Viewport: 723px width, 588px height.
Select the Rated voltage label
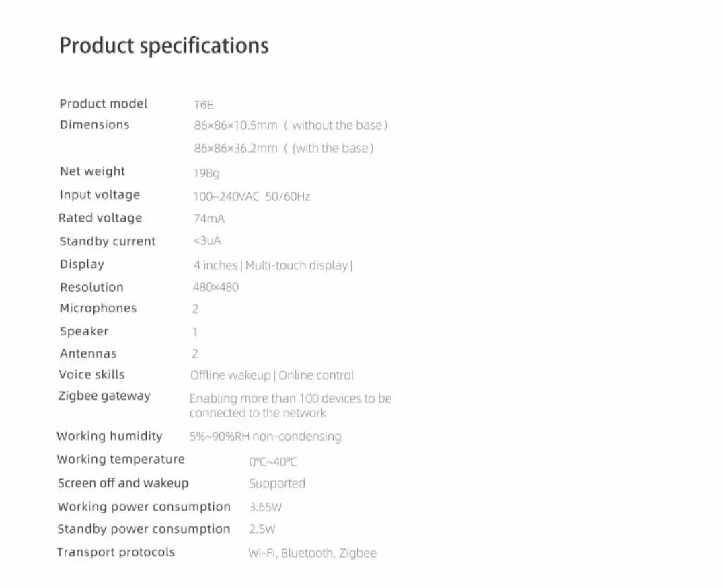(x=100, y=218)
